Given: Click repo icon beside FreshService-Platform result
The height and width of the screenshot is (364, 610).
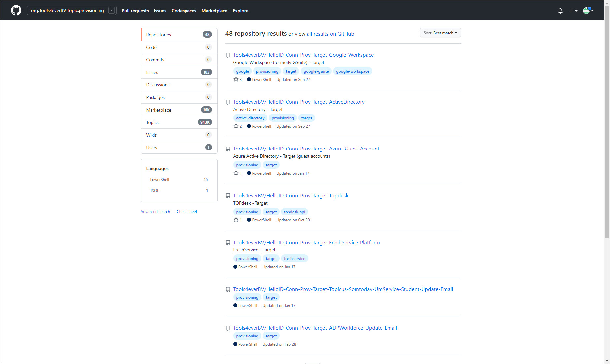Looking at the screenshot, I should tap(228, 243).
